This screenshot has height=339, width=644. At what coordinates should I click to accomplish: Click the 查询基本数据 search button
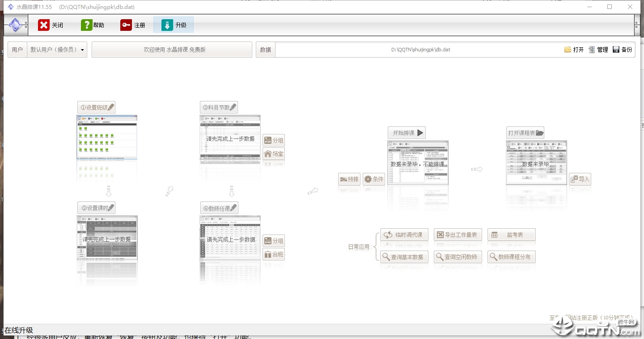[404, 257]
